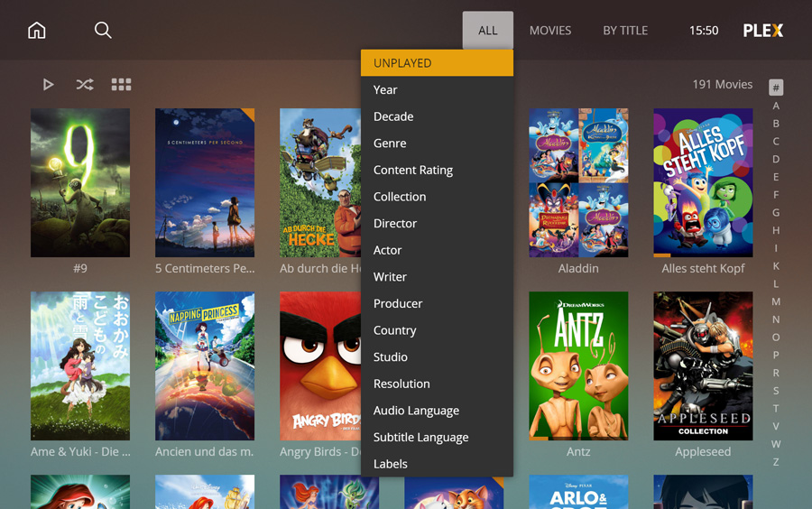
Task: Open the Arlo & Spot poster
Action: [x=578, y=492]
